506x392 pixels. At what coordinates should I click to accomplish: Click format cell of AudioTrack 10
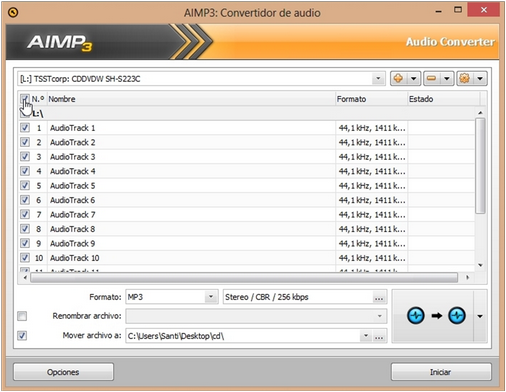pyautogui.click(x=372, y=258)
